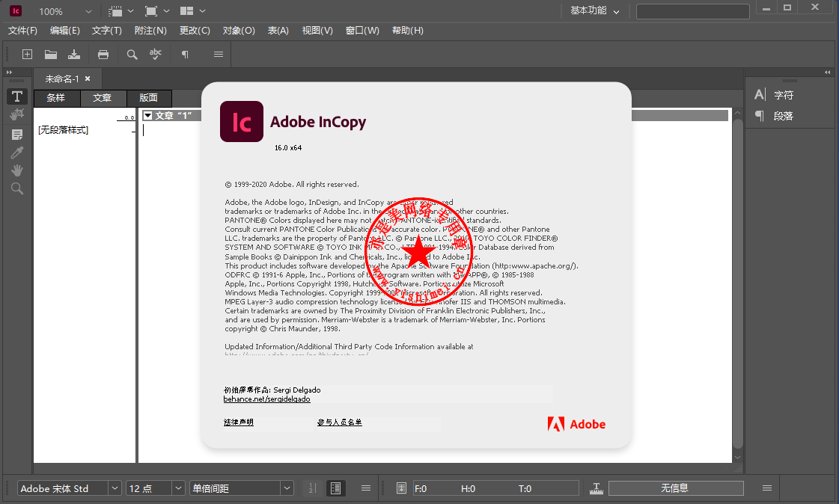Select the Type tool
Screen dimensions: 839x504
pyautogui.click(x=17, y=96)
